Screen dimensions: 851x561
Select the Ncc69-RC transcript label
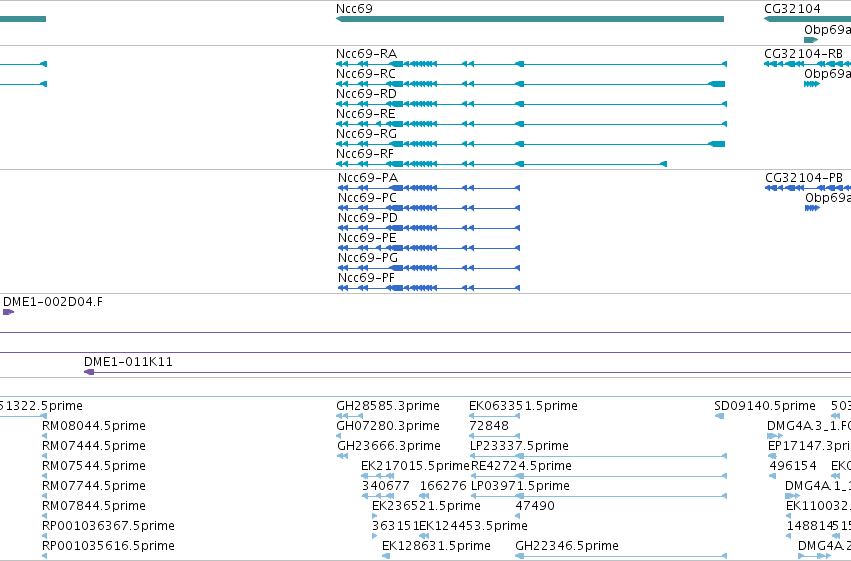point(366,74)
